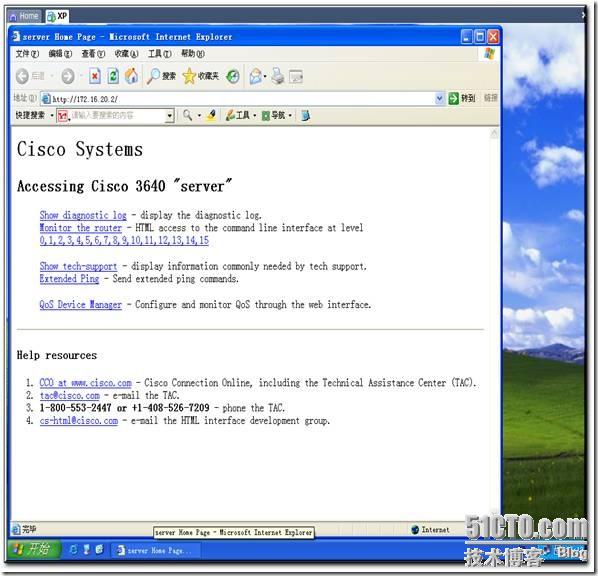The width and height of the screenshot is (598, 576).
Task: Open the Search magnifier toolbar button
Action: click(x=162, y=76)
